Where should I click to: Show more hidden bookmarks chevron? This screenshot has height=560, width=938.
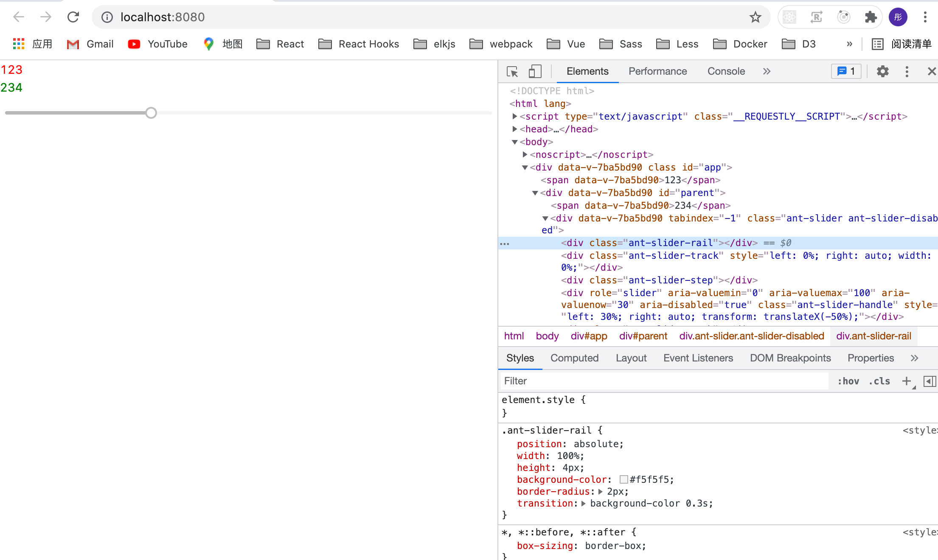[849, 44]
